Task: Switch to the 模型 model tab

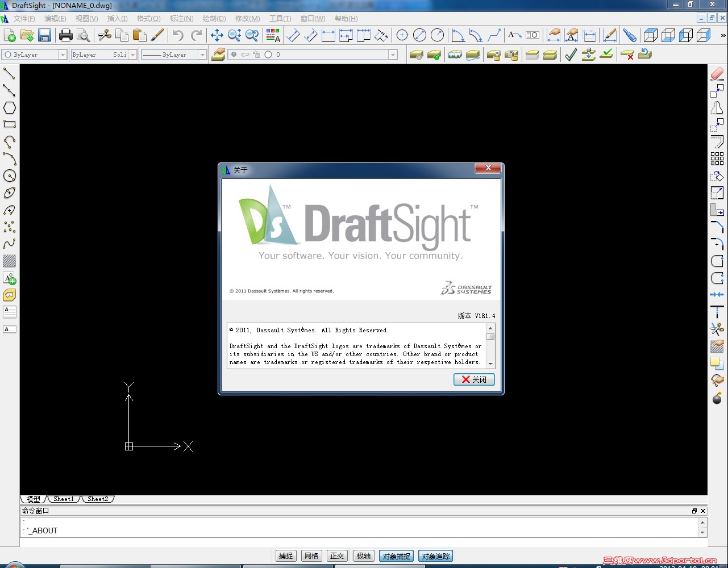Action: click(x=34, y=499)
